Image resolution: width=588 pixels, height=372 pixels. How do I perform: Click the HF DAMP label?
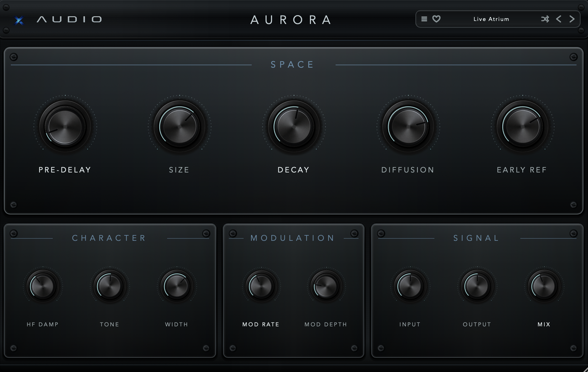point(43,324)
